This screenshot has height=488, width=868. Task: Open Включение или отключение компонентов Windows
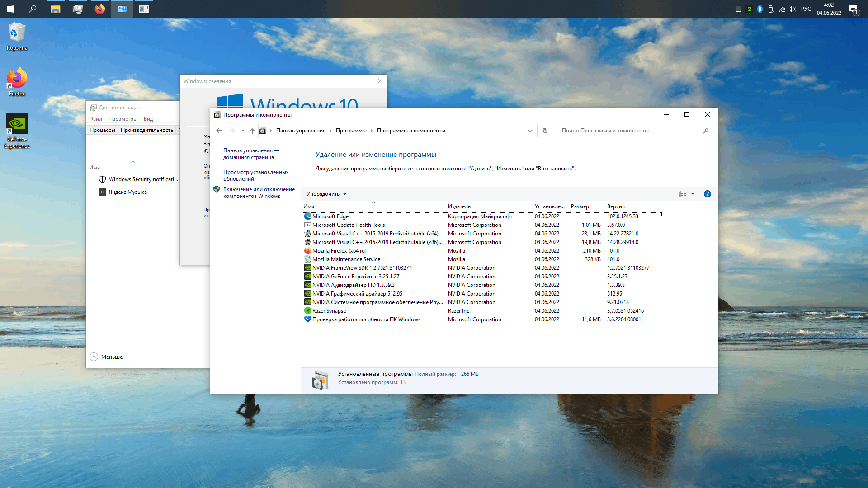259,192
